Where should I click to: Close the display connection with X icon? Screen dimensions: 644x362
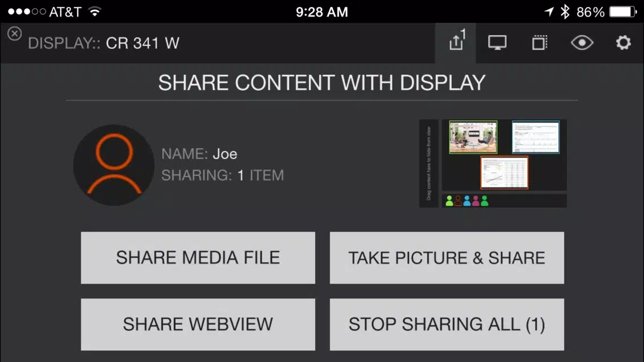click(14, 33)
